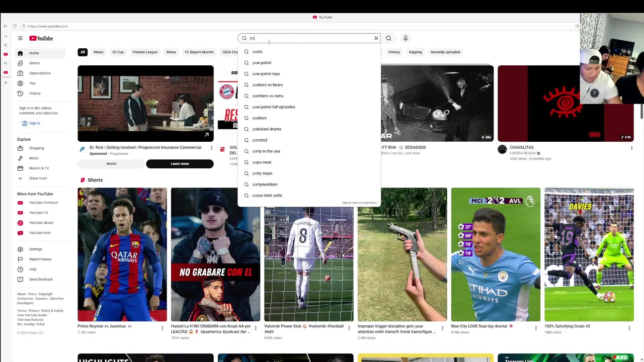Open Subscriptions in the sidebar
The width and height of the screenshot is (644, 362).
click(x=40, y=73)
